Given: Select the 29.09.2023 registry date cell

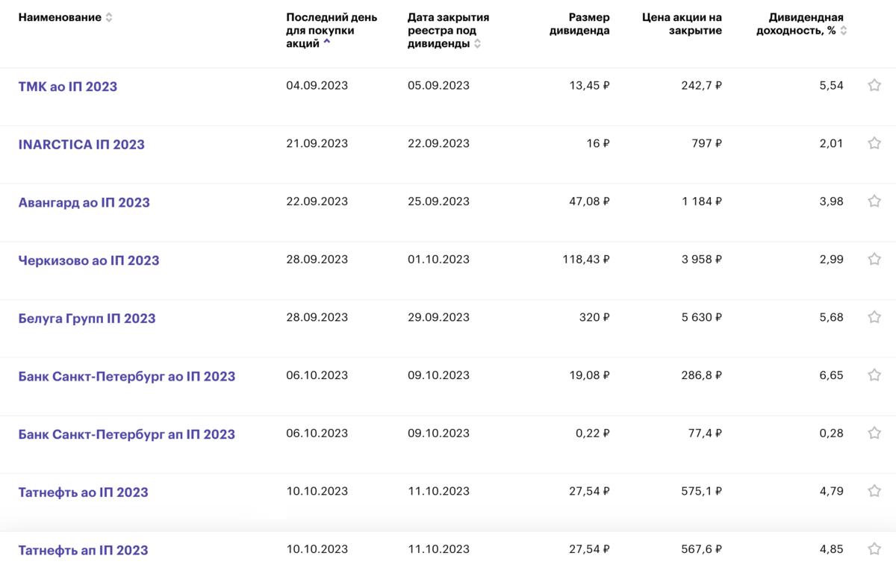Looking at the screenshot, I should point(438,317).
